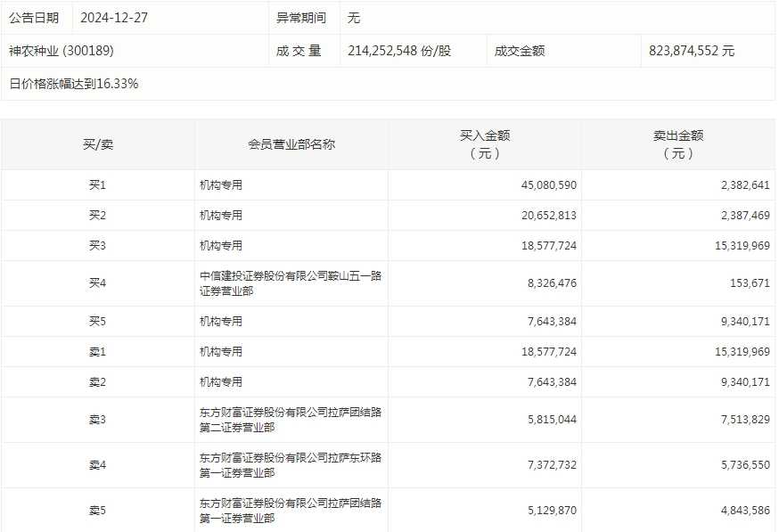This screenshot has width=779, height=532.
Task: Click the 买入金额（元）column header
Action: pyautogui.click(x=484, y=144)
